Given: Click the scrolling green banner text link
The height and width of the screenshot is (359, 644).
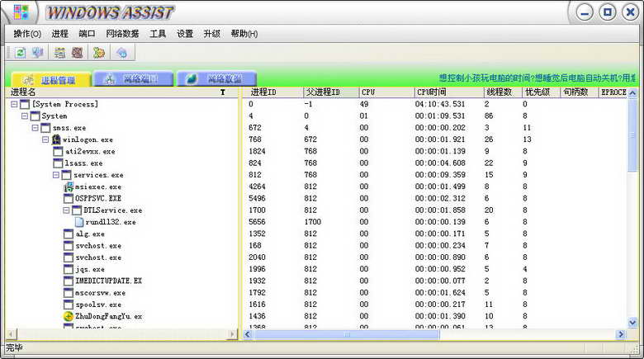Looking at the screenshot, I should tap(537, 78).
